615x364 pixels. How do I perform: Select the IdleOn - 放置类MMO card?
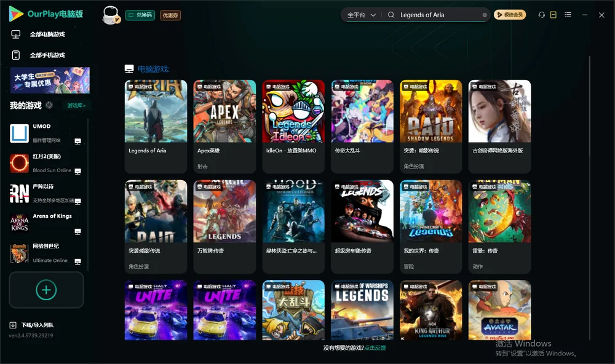(293, 126)
